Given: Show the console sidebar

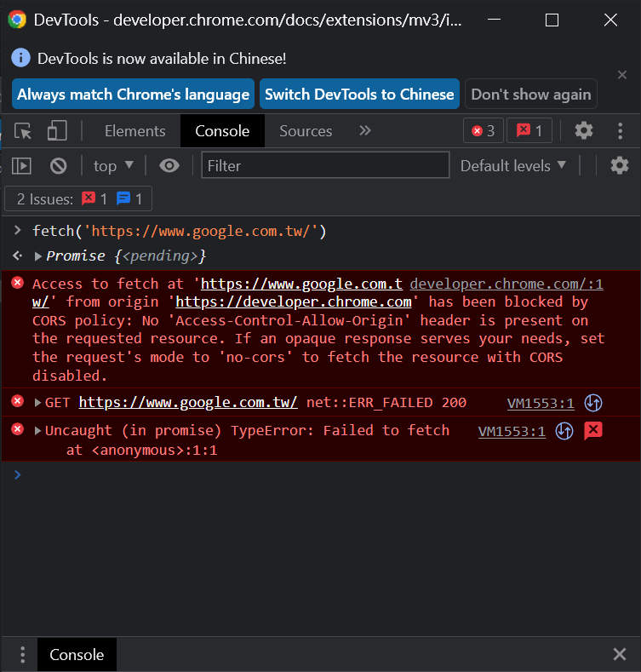Looking at the screenshot, I should click(x=21, y=166).
